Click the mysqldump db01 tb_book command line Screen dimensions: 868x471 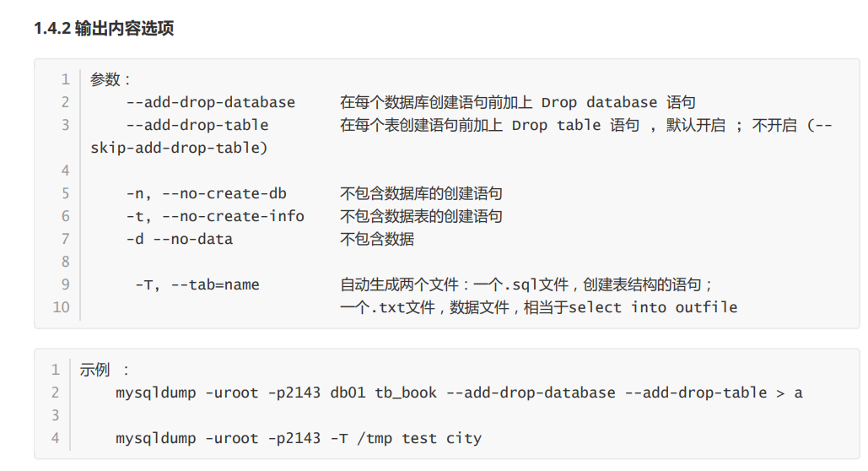click(x=458, y=392)
